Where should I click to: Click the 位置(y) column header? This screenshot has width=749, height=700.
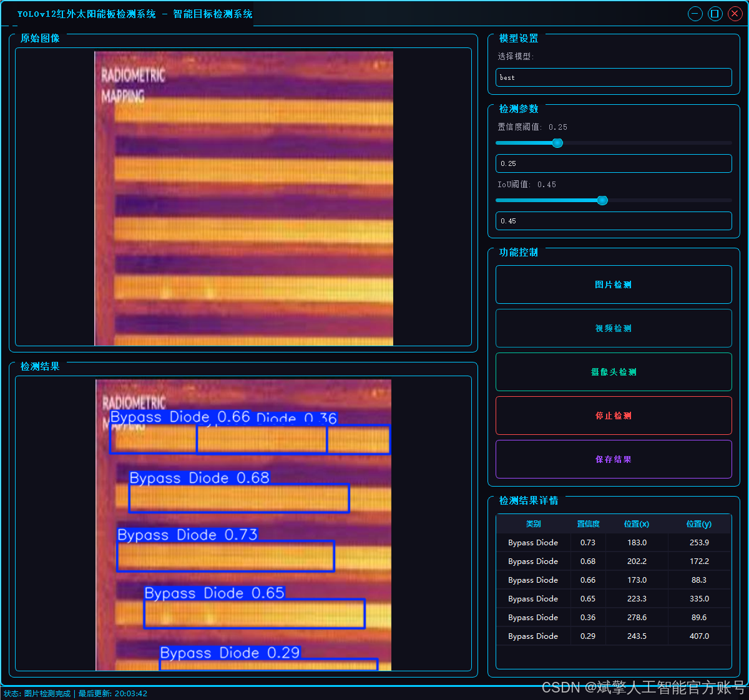(x=699, y=524)
